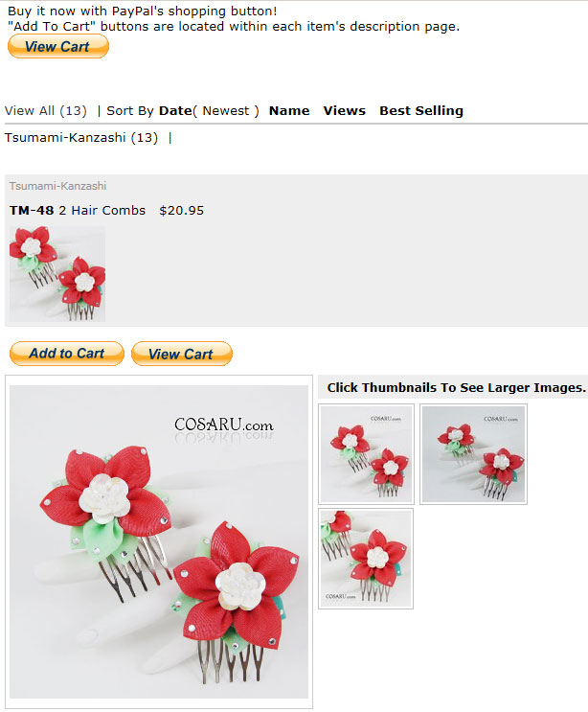Viewport: 588px width, 712px height.
Task: Select the COSARU.com watermark on main image
Action: (224, 425)
